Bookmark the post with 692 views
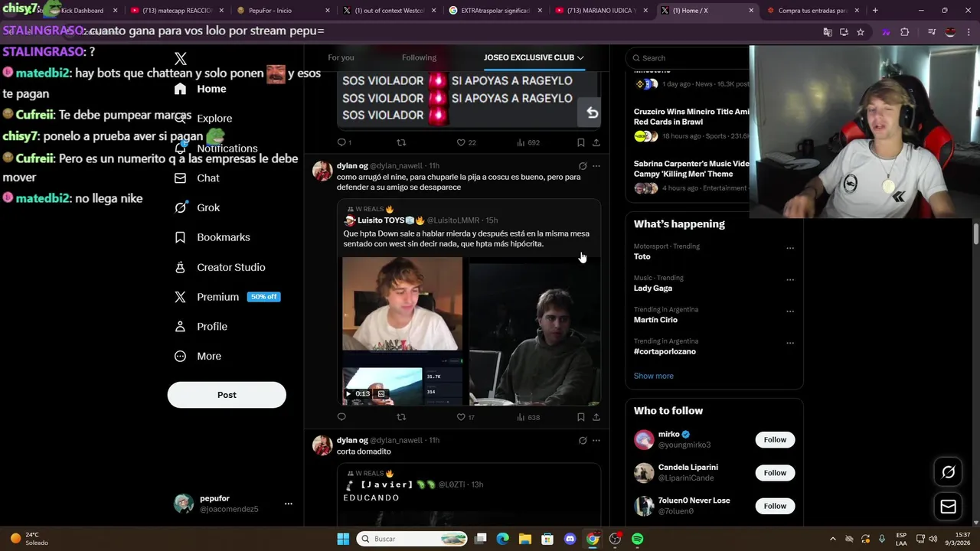Screen dimensions: 980x551 (580, 142)
